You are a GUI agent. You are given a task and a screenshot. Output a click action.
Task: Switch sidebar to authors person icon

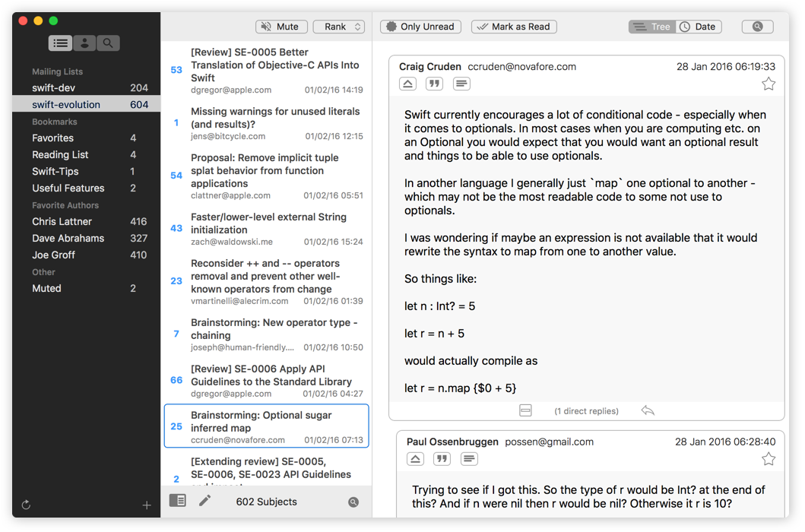84,43
